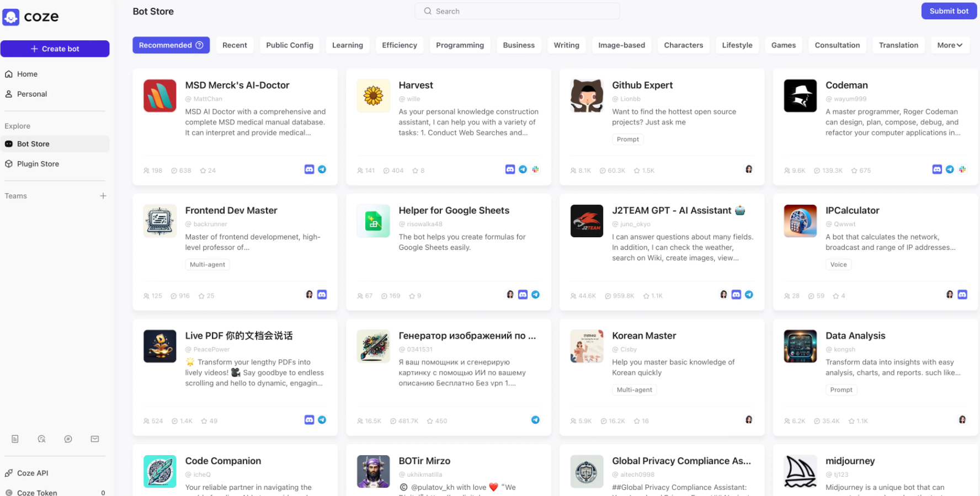The width and height of the screenshot is (980, 496).
Task: Open the Global Privacy Compliance bot title
Action: tap(681, 461)
